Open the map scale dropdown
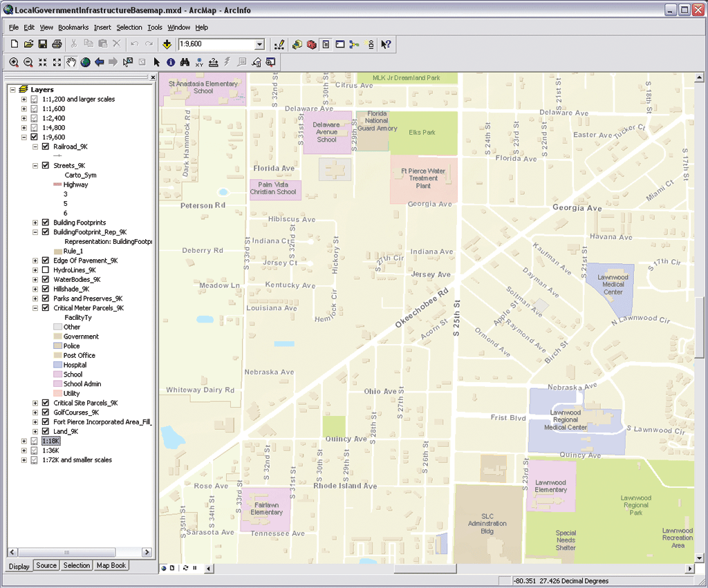Screen dimensions: 708x588 [x=260, y=44]
